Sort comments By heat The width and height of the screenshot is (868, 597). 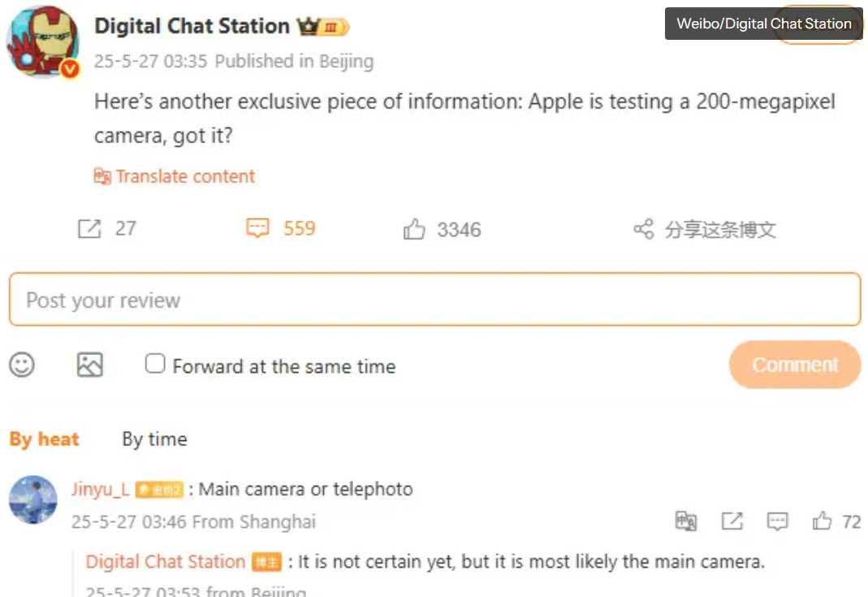44,439
